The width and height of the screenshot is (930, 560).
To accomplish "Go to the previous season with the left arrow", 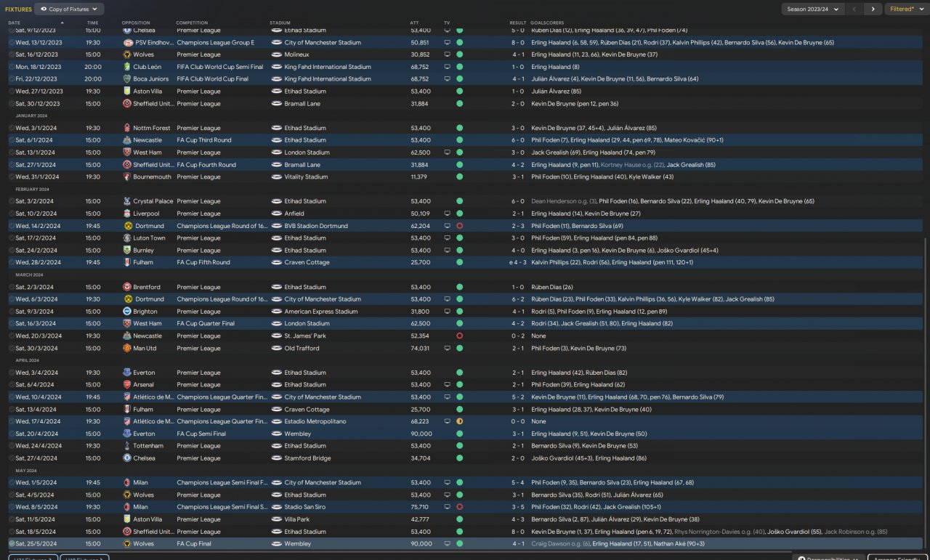I will pyautogui.click(x=854, y=9).
